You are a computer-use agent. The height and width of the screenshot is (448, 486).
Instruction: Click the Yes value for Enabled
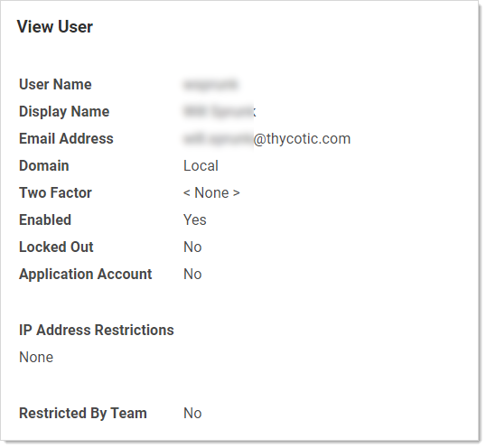coord(194,220)
